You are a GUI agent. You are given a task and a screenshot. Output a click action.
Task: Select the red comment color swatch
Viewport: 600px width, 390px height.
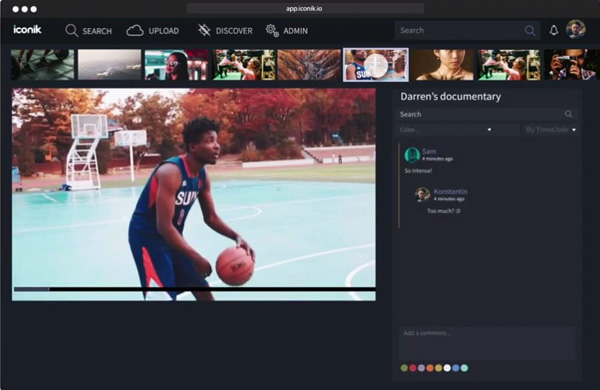[413, 368]
